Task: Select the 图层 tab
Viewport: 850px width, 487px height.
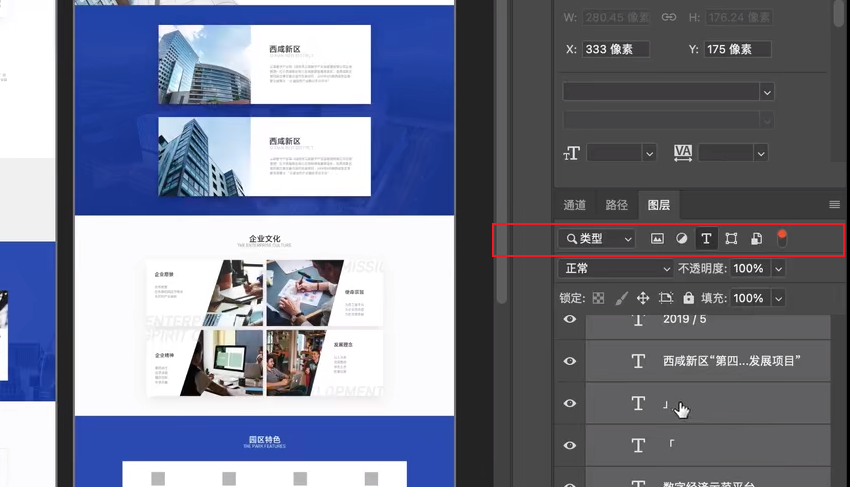Action: coord(659,205)
